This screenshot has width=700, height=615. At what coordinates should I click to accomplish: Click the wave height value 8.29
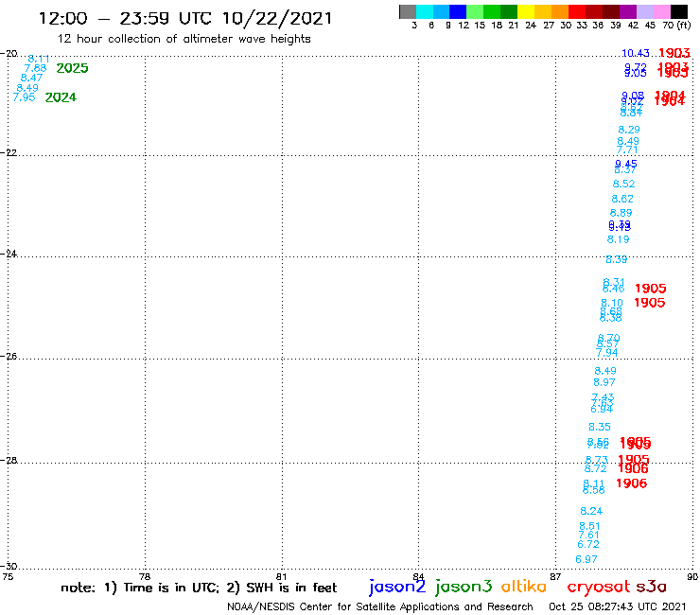click(629, 130)
